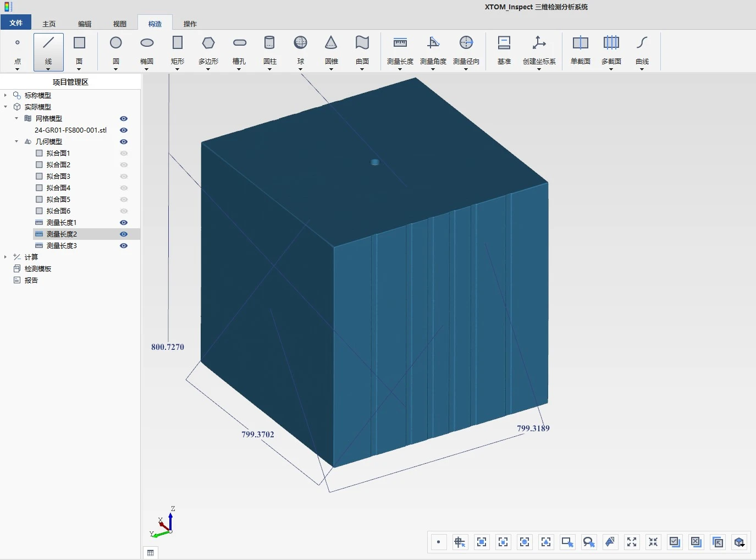Show hidden 拟合面6 via eye icon

click(x=124, y=211)
